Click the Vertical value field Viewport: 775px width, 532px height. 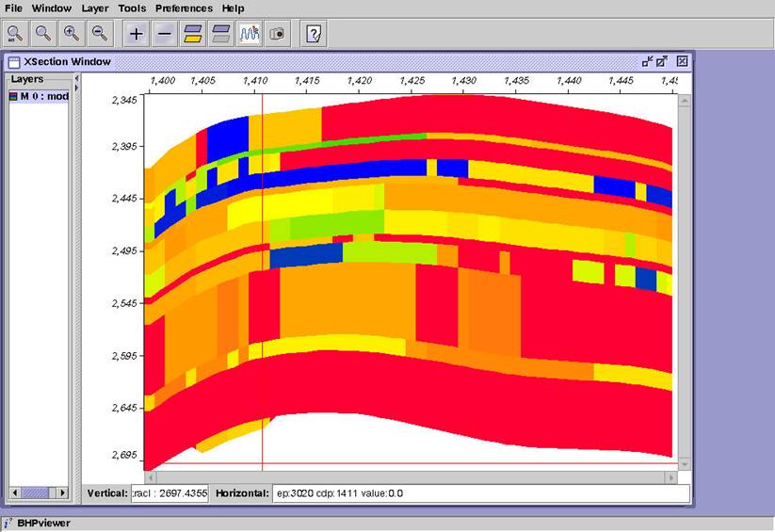pos(170,493)
